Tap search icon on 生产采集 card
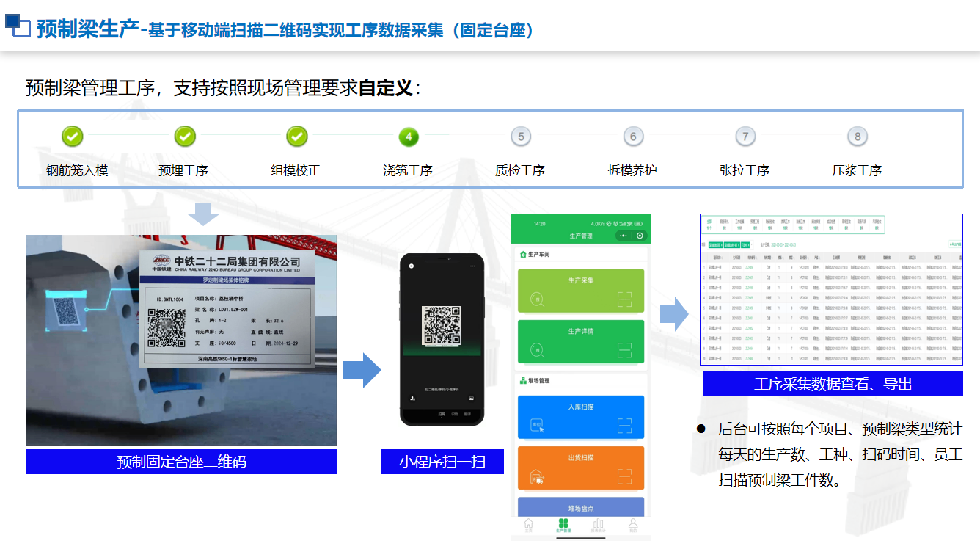This screenshot has width=980, height=549. 536,299
